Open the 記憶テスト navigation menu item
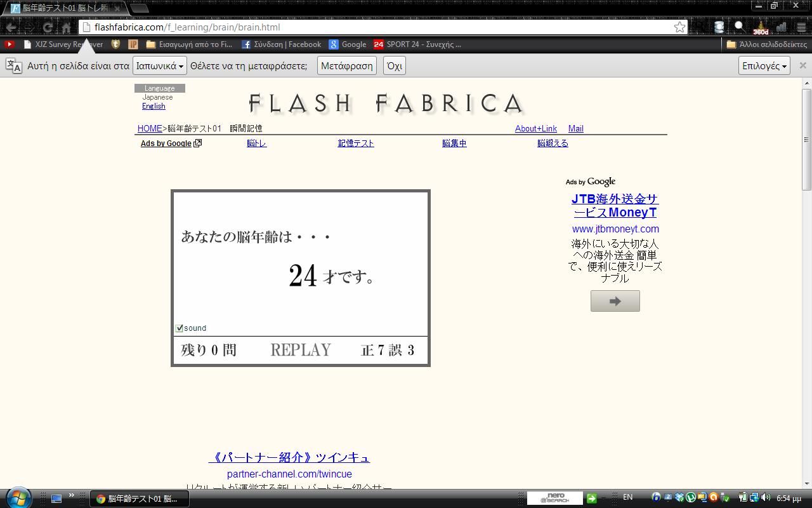Viewport: 812px width, 508px height. pos(355,143)
